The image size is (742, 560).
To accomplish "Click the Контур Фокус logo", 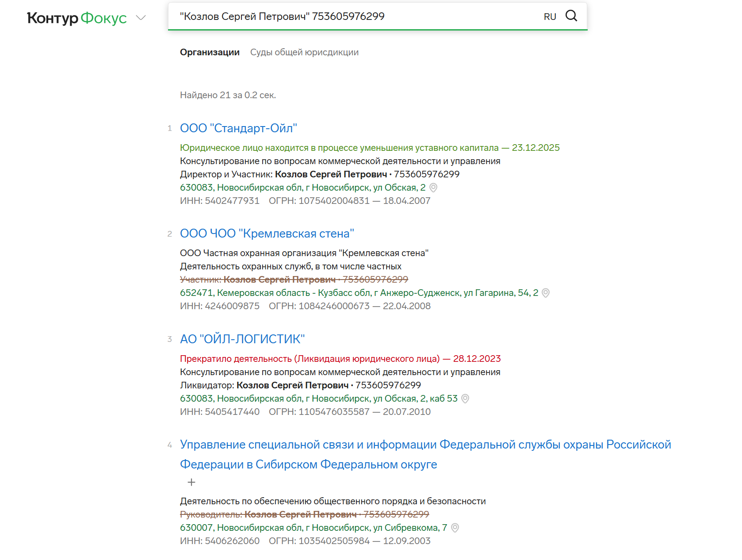I will [77, 18].
